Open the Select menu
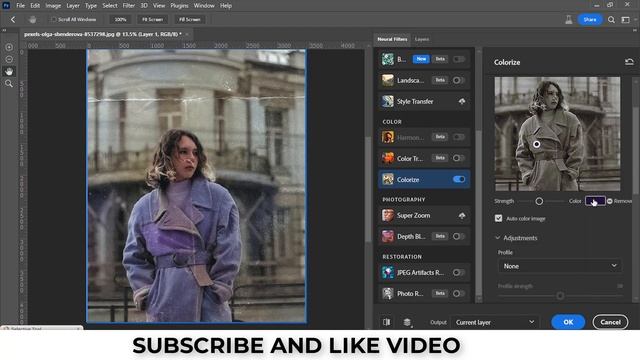Viewport: 640px width, 360px height. coord(109,6)
